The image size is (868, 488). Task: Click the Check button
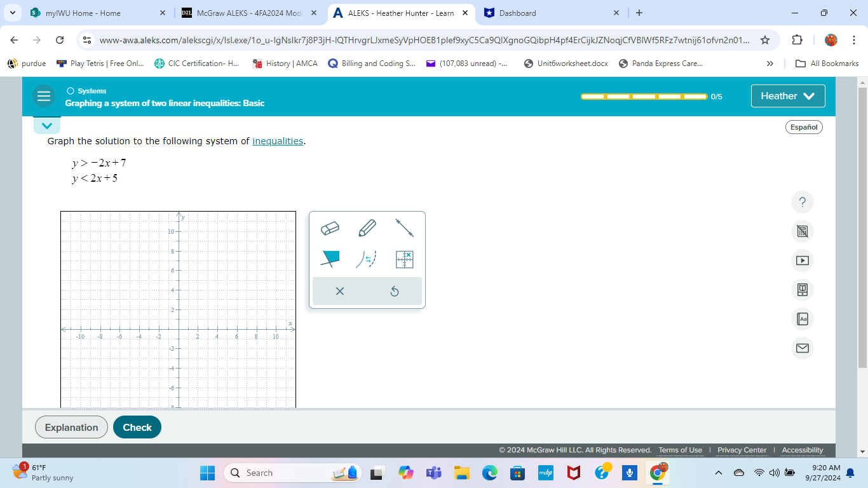137,427
